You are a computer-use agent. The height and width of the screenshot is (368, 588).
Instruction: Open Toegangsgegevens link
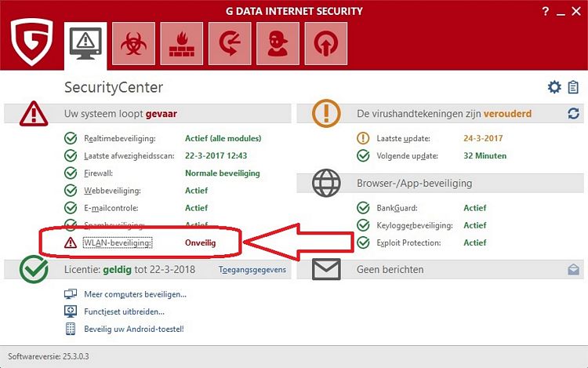[x=252, y=270]
